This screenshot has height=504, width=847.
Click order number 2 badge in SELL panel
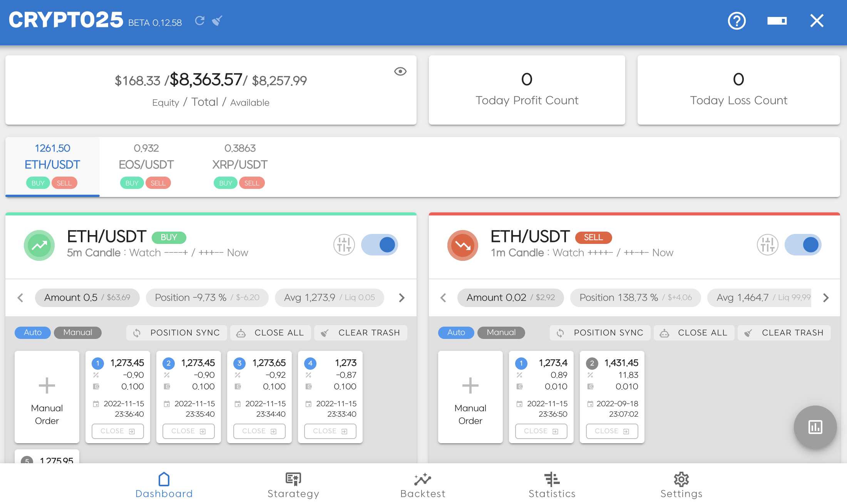tap(592, 363)
